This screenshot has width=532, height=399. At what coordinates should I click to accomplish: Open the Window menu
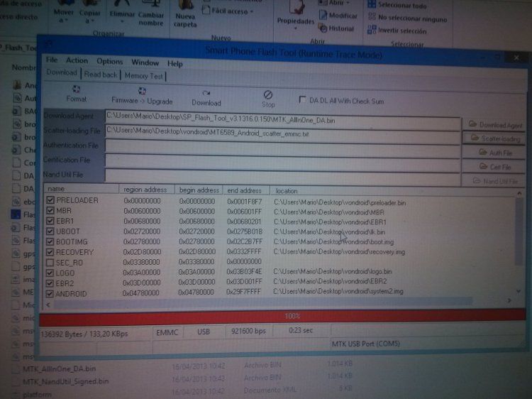[145, 62]
